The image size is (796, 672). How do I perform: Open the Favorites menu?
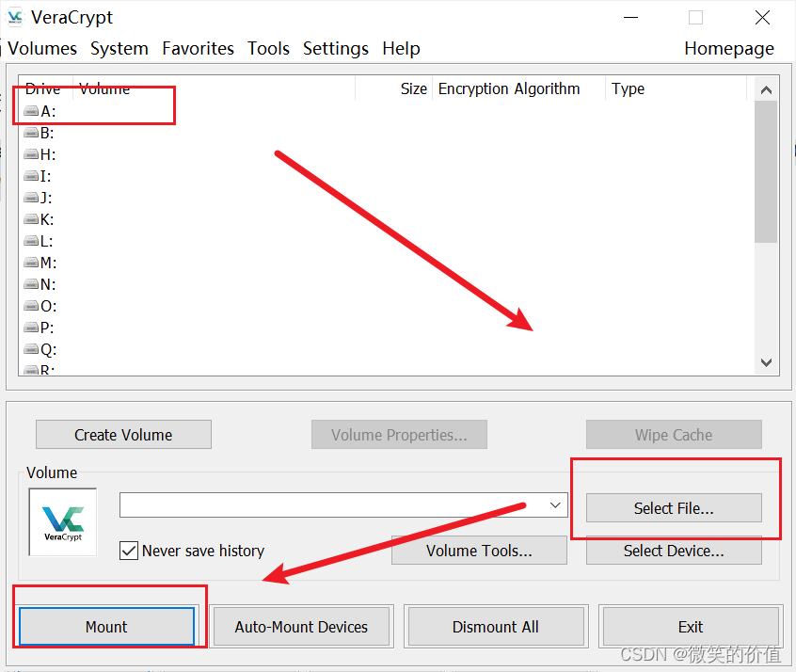198,49
